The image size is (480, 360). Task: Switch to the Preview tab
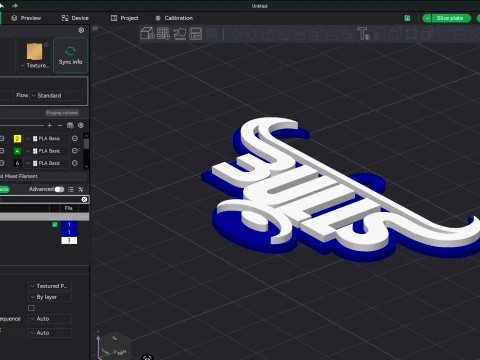pyautogui.click(x=26, y=18)
